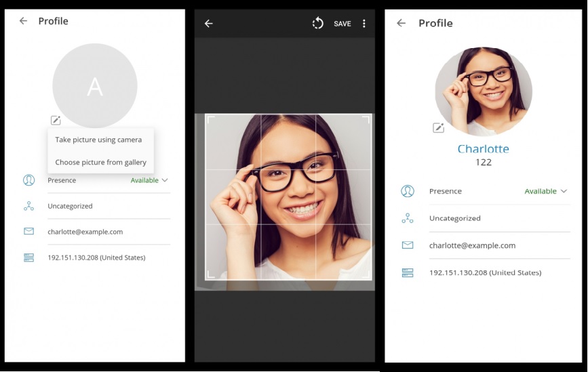Image resolution: width=588 pixels, height=372 pixels.
Task: Click the group icon beside Uncategorized in right profile
Action: point(408,218)
